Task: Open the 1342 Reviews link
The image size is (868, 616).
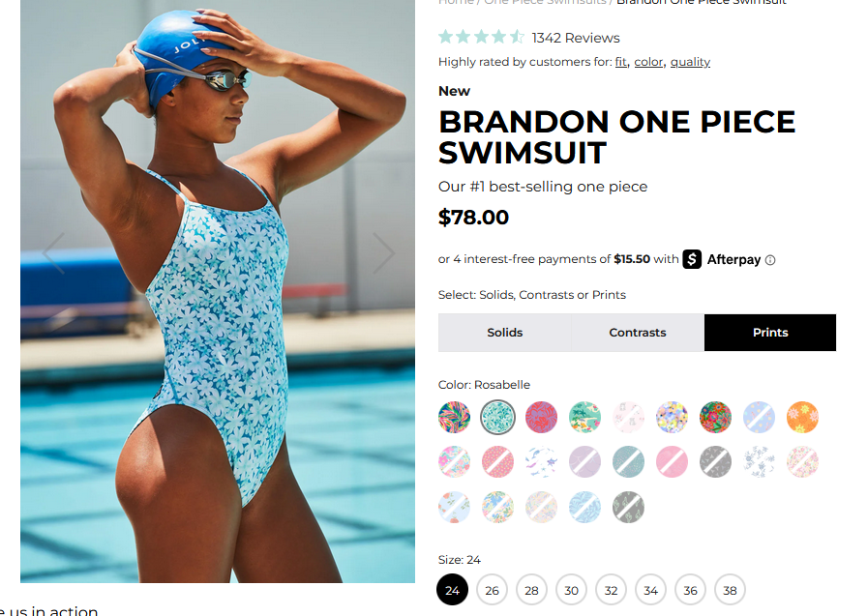Action: click(576, 38)
